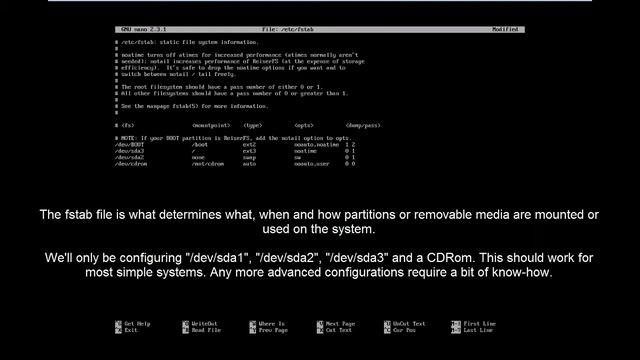Screen dimensions: 640x360
Task: Click the ext2 filesystem type
Action: [x=249, y=144]
